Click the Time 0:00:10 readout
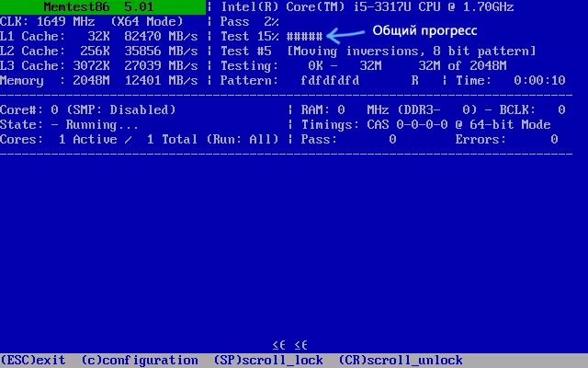 [x=511, y=80]
